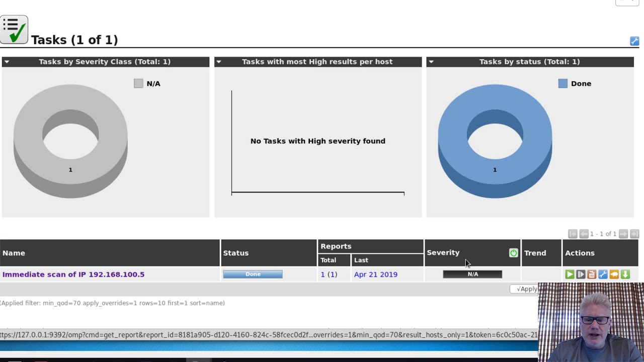Sort table by Trend column
Screen dimensions: 644x362
pyautogui.click(x=535, y=253)
